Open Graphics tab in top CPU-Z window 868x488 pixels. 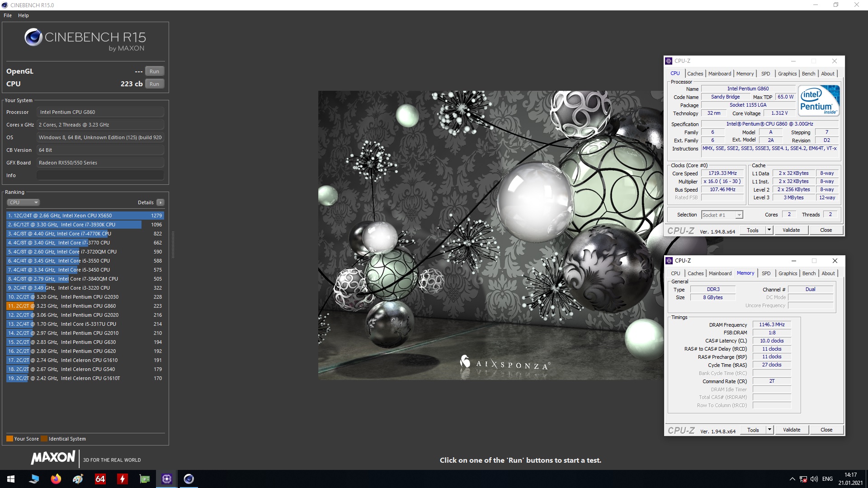[x=788, y=74]
